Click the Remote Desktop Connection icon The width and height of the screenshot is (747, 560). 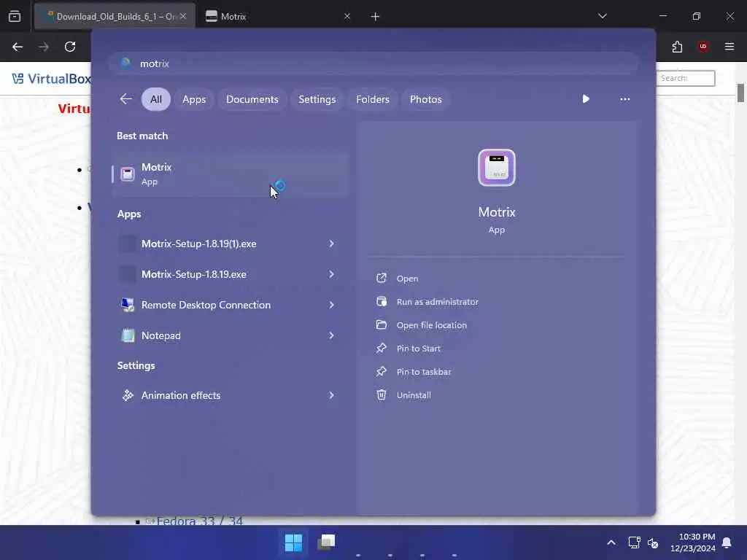(x=128, y=305)
